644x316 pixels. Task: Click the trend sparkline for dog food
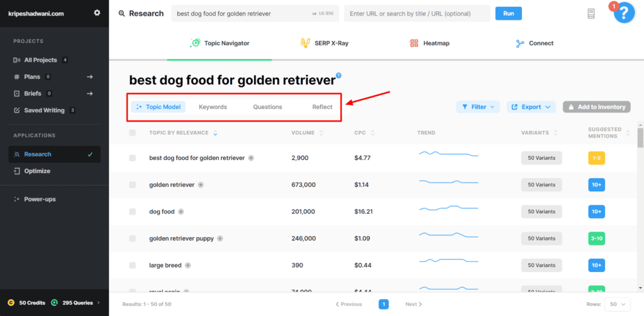pos(448,208)
